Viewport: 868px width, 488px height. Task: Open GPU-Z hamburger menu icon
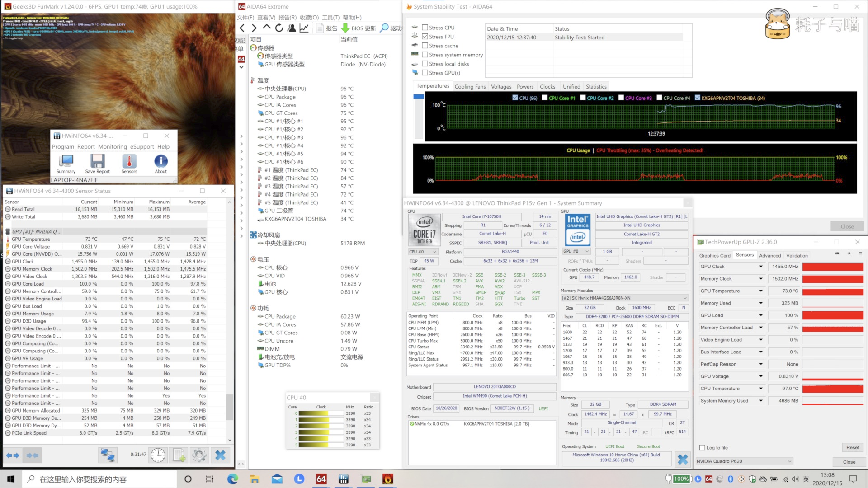click(860, 253)
